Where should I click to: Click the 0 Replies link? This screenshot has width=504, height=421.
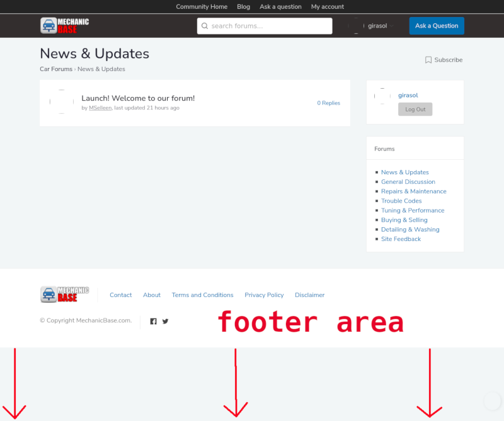point(328,103)
